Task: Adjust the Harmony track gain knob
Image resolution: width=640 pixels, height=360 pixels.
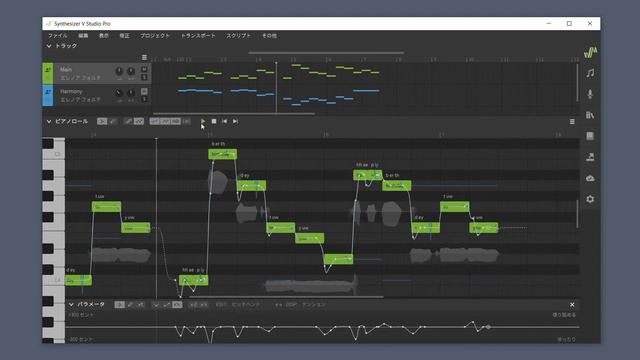Action: coord(119,93)
